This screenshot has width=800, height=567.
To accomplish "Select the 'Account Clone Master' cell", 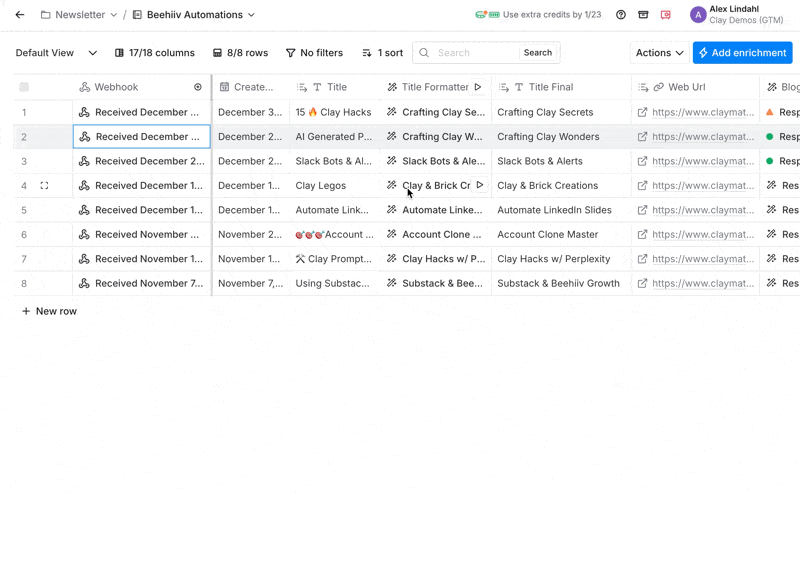I will (x=561, y=235).
